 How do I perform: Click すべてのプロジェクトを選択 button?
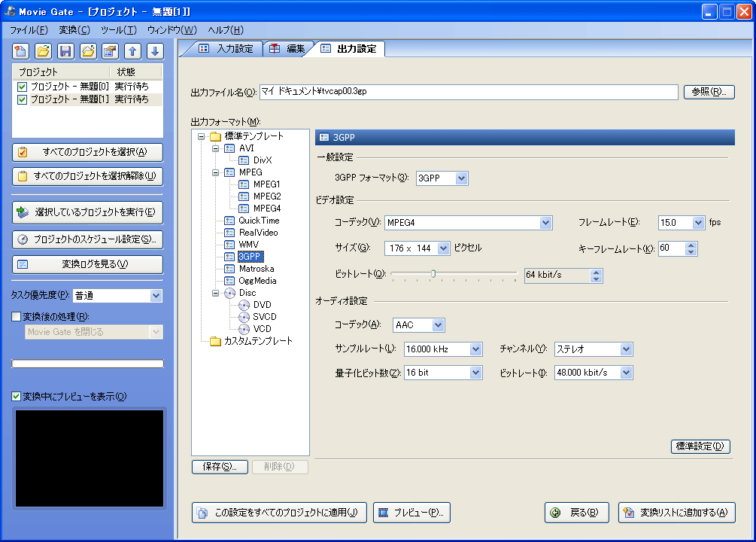(88, 152)
